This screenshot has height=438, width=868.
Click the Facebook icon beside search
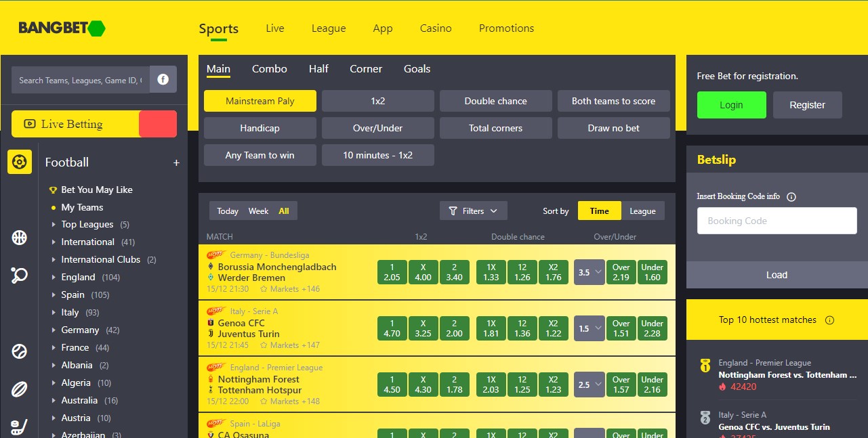[163, 79]
